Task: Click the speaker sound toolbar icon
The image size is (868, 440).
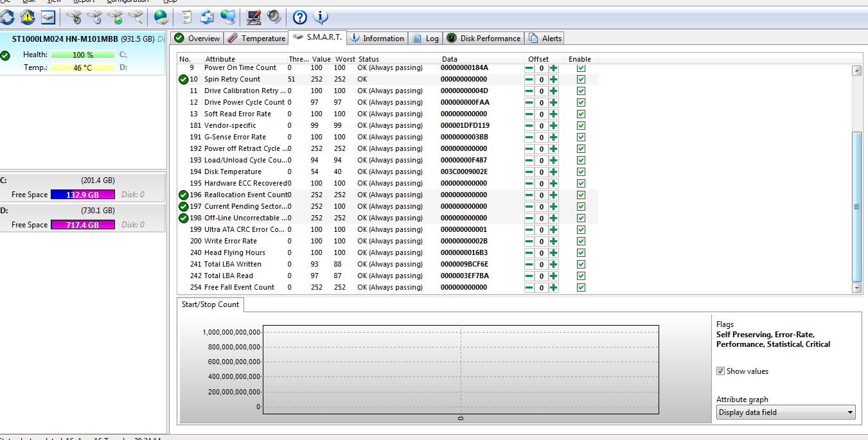Action: pos(274,17)
